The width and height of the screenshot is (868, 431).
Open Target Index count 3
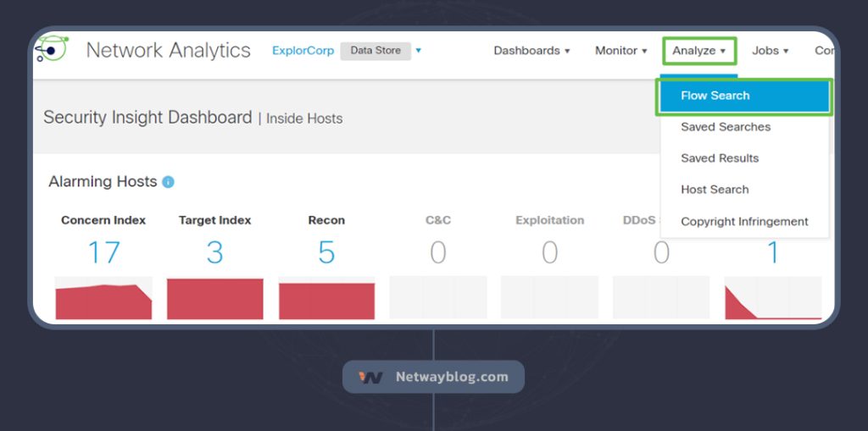click(x=215, y=252)
